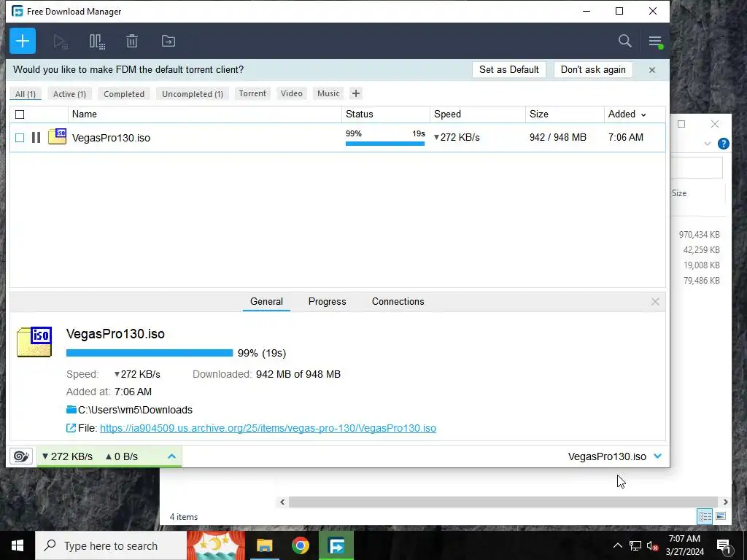
Task: Expand Explorer ribbon chevron
Action: pyautogui.click(x=708, y=144)
